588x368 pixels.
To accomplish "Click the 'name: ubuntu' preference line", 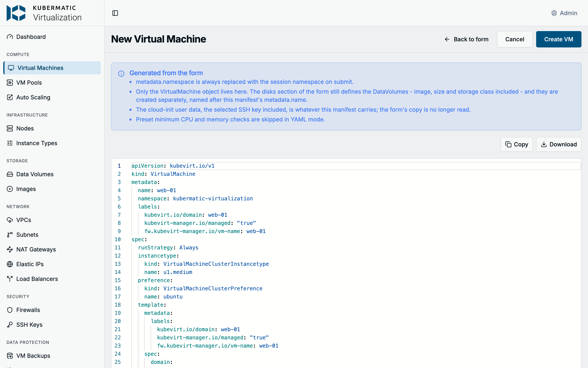I will point(163,297).
